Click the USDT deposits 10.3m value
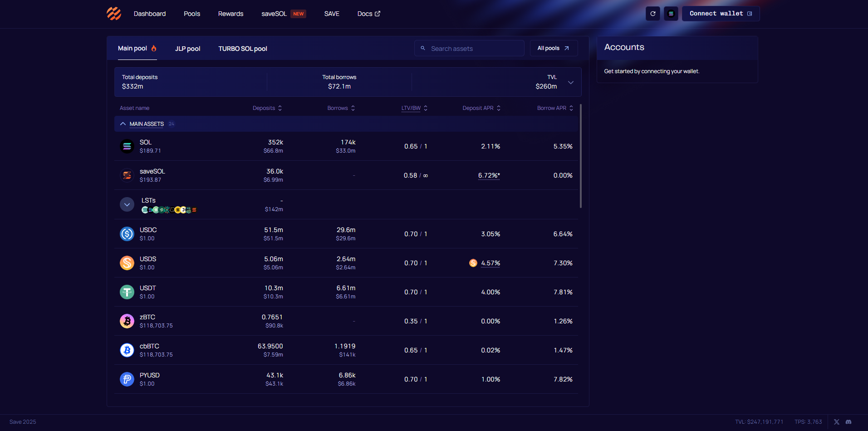The image size is (868, 431). tap(274, 288)
